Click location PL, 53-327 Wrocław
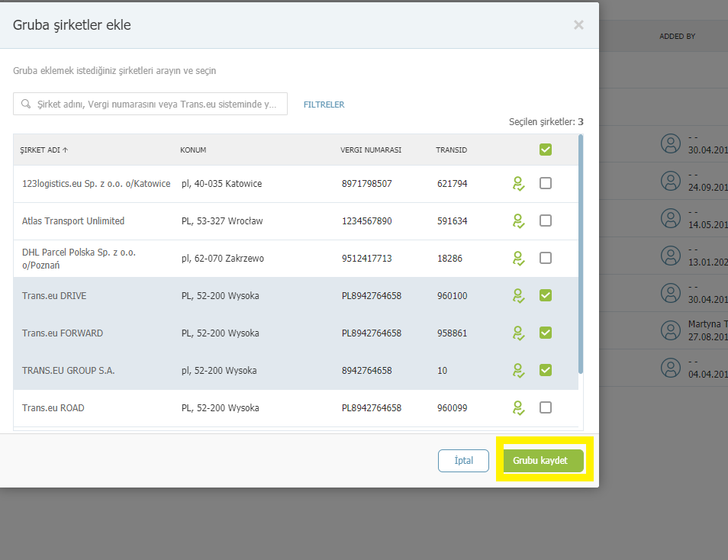 (x=222, y=221)
